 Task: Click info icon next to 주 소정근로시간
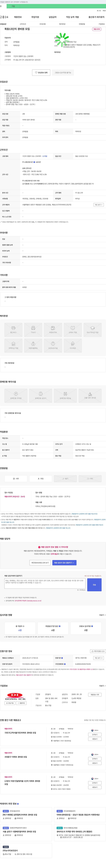34,162
